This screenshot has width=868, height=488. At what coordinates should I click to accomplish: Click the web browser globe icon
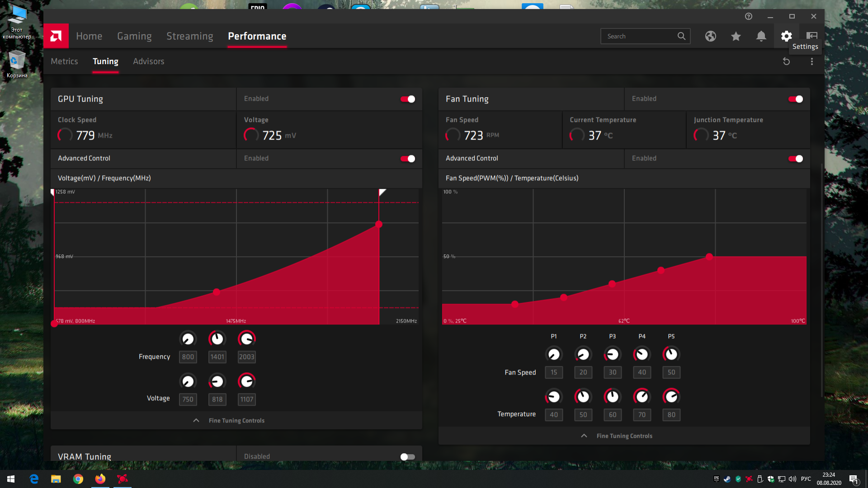coord(710,36)
